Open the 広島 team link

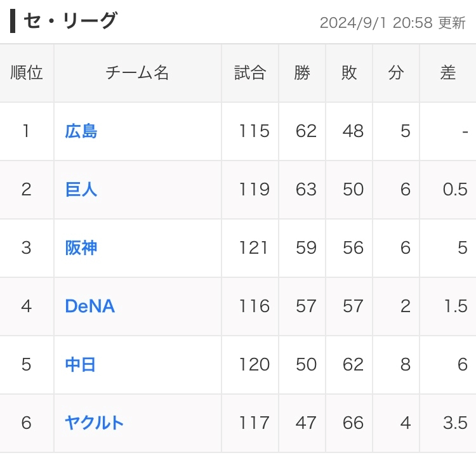(x=81, y=131)
